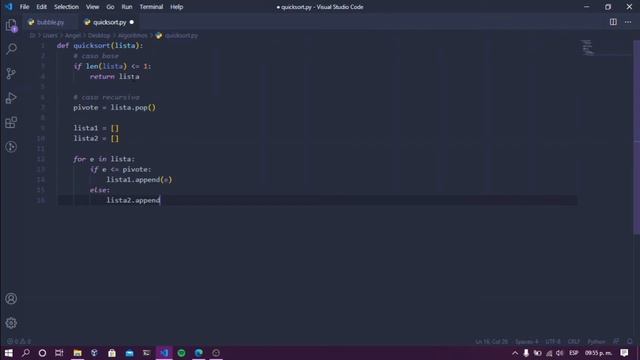Click the unsaved dot on quicksort.py tab
The width and height of the screenshot is (640, 360).
tap(131, 22)
